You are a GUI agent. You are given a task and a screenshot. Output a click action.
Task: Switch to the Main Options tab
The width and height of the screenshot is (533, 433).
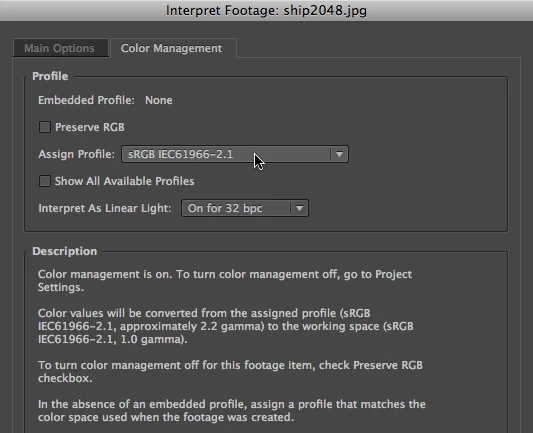(61, 48)
